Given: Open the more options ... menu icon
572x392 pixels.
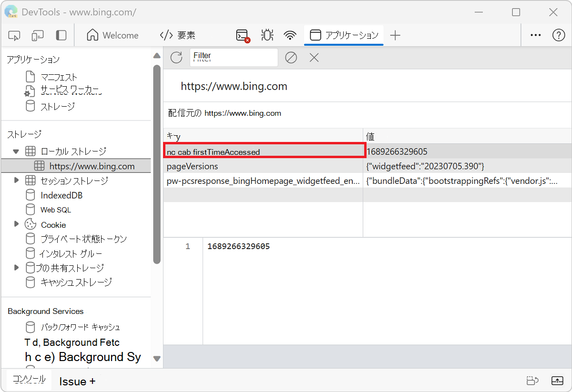Looking at the screenshot, I should 535,35.
